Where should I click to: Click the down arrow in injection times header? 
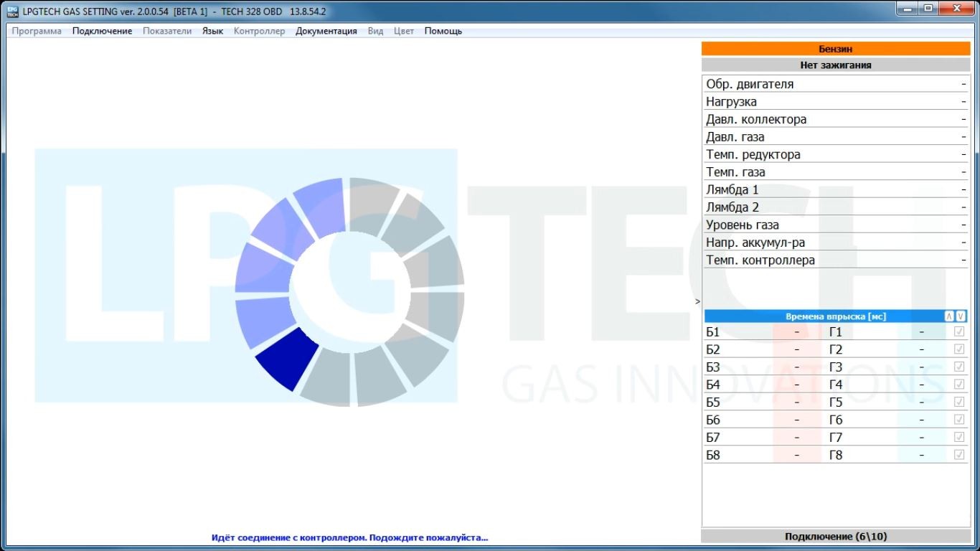[961, 316]
